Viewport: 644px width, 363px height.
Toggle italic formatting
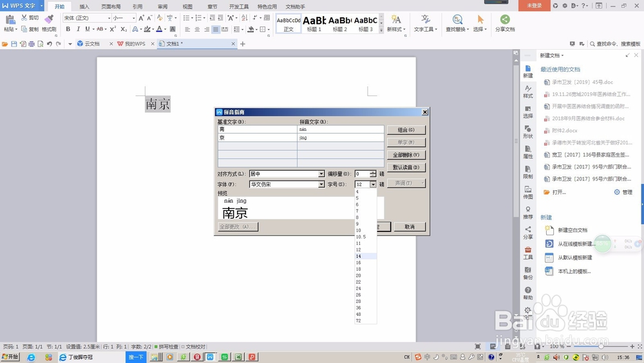tap(78, 29)
